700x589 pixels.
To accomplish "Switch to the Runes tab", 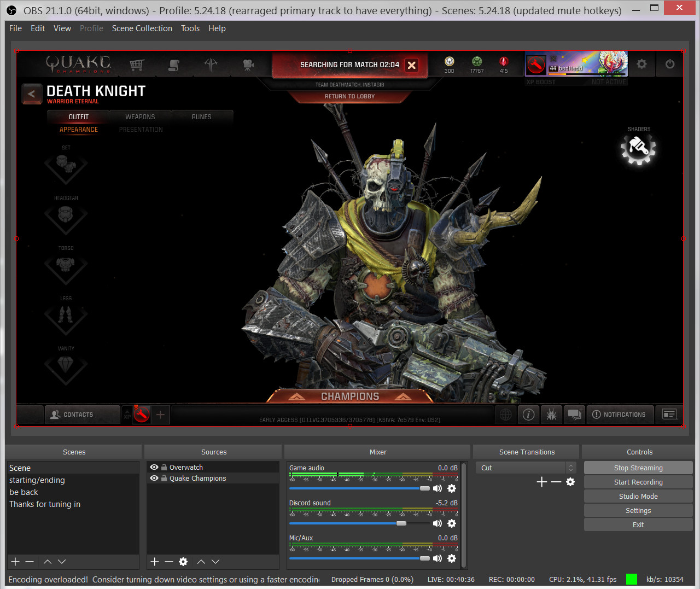I will [x=202, y=117].
